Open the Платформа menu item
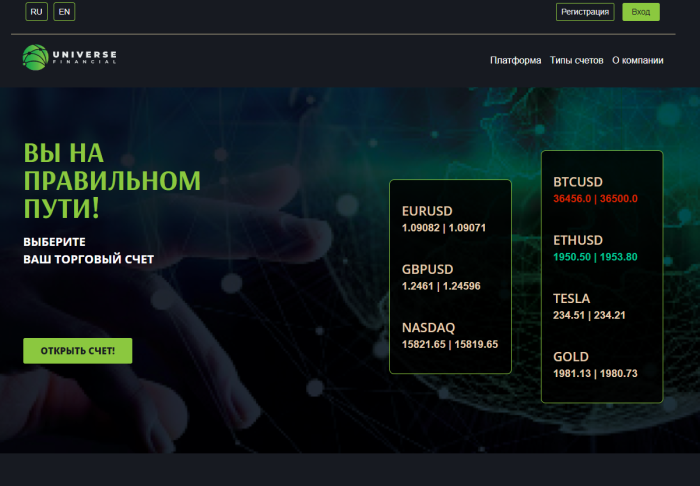The width and height of the screenshot is (700, 486). point(515,60)
